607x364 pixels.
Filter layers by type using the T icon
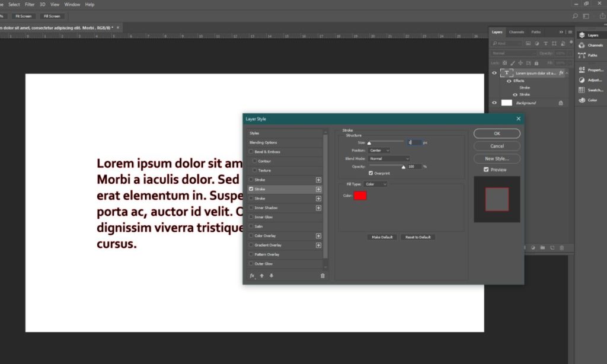pyautogui.click(x=546, y=43)
